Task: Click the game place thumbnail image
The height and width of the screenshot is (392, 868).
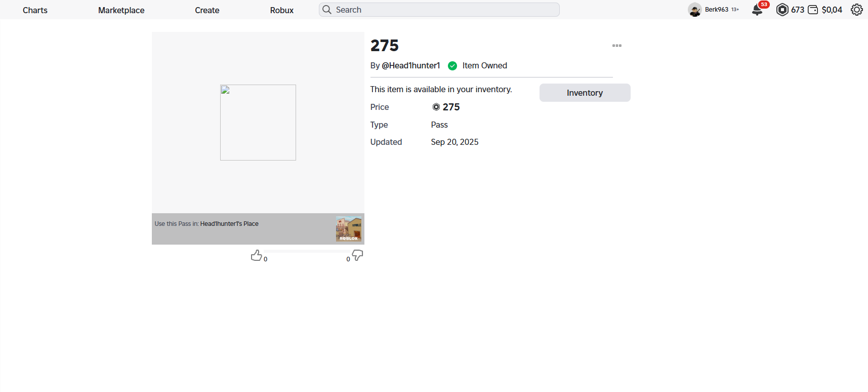Action: [x=349, y=229]
